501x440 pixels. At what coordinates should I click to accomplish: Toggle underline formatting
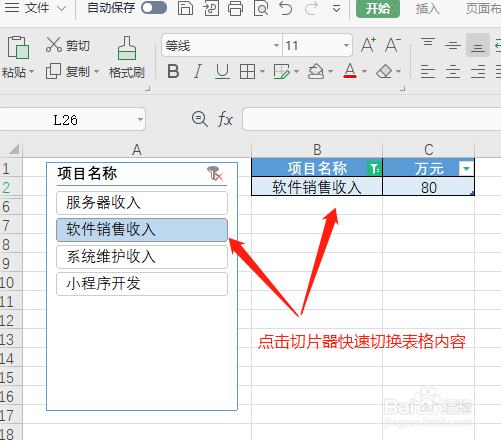point(222,71)
